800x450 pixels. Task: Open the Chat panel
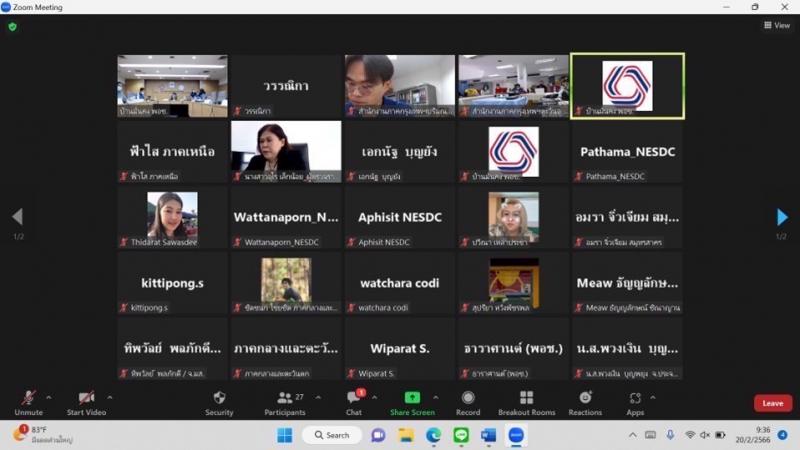tap(354, 403)
